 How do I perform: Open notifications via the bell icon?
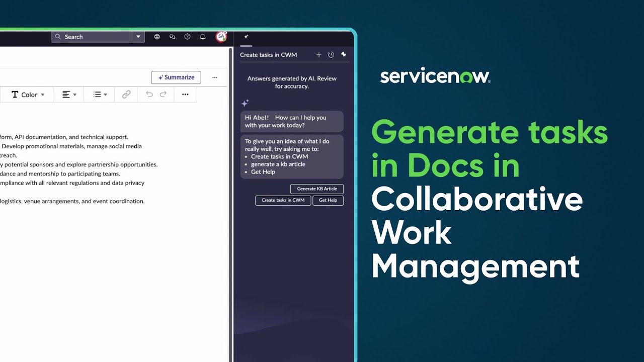tap(202, 37)
